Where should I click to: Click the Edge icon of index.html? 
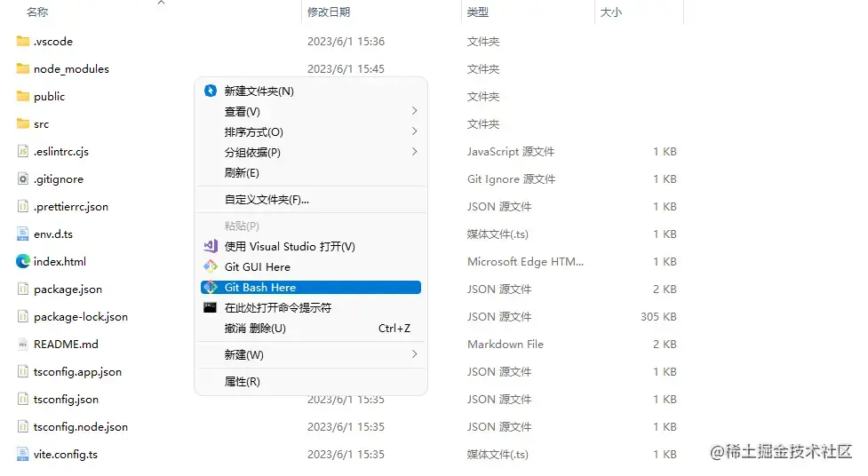(x=23, y=261)
